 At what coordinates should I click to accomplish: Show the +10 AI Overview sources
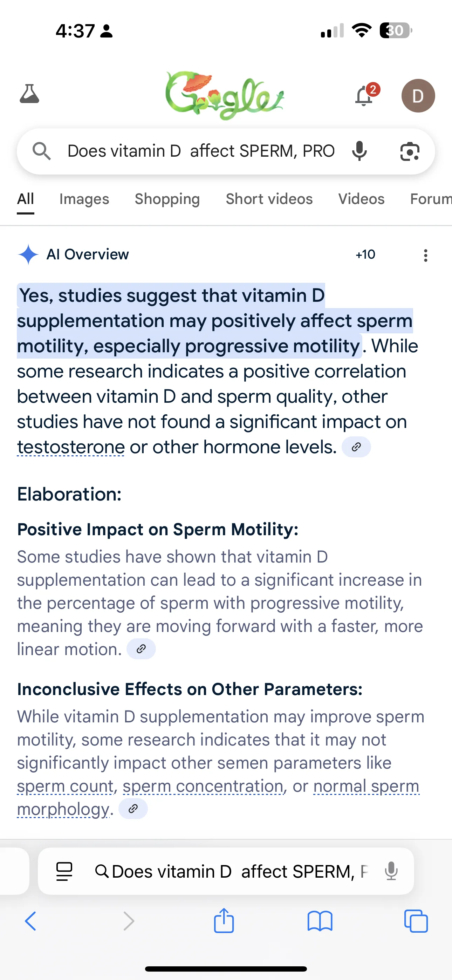click(x=365, y=254)
